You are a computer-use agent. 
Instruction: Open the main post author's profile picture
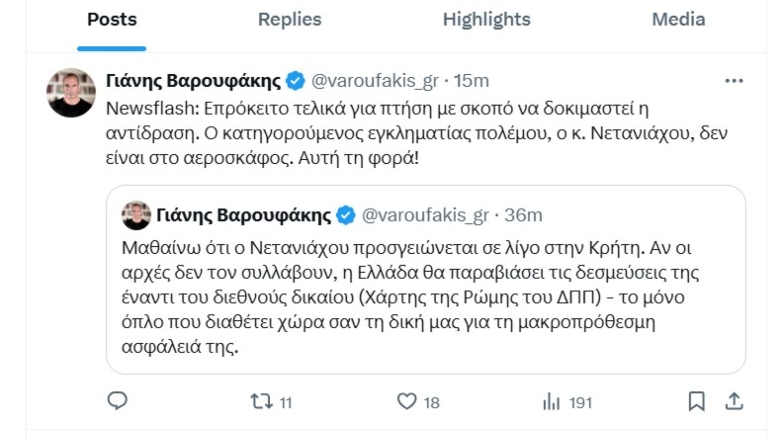pos(71,93)
